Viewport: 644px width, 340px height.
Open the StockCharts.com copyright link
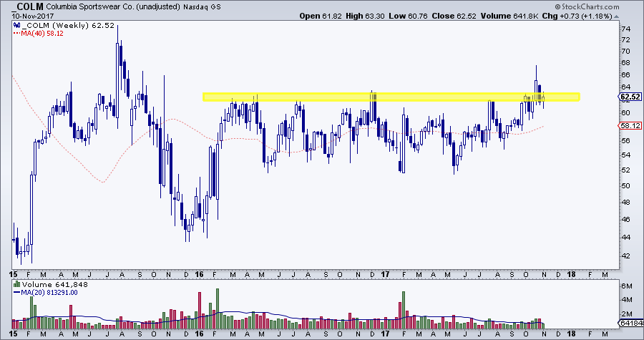pyautogui.click(x=587, y=6)
